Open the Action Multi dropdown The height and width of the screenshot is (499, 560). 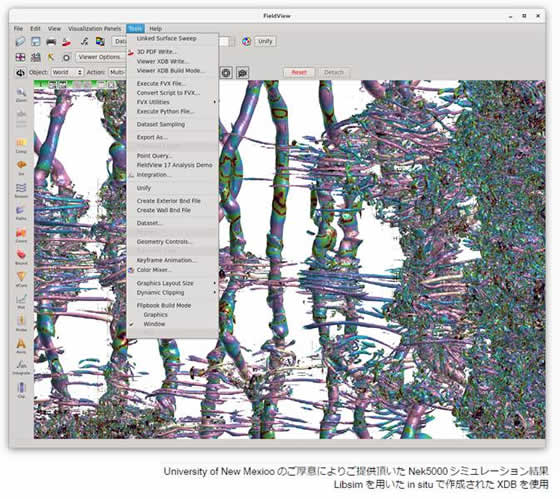pos(117,73)
